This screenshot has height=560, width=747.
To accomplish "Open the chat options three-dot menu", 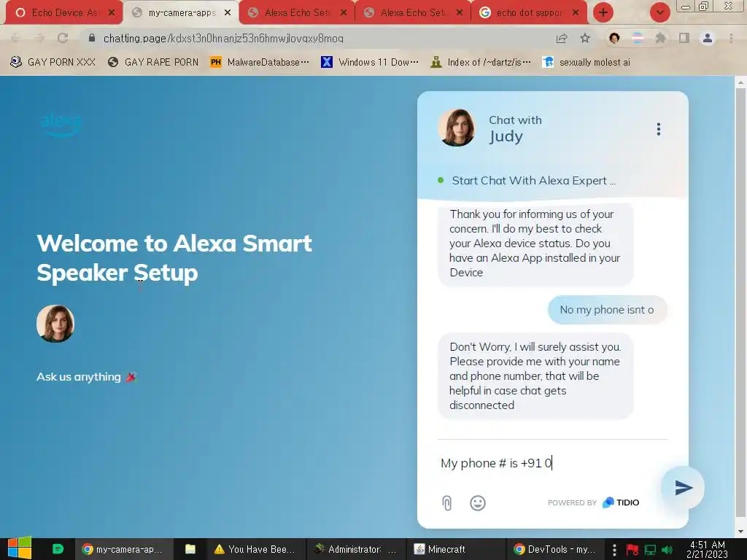I will [x=659, y=129].
